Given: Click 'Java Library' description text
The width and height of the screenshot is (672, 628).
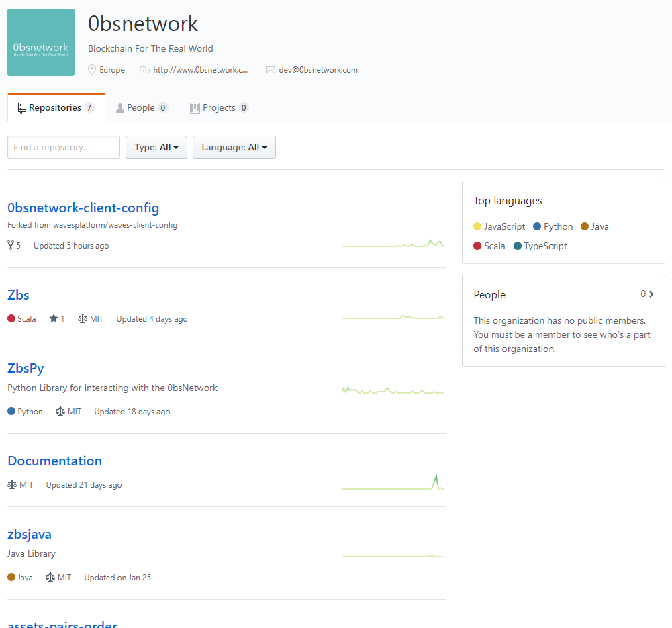Looking at the screenshot, I should 32,553.
